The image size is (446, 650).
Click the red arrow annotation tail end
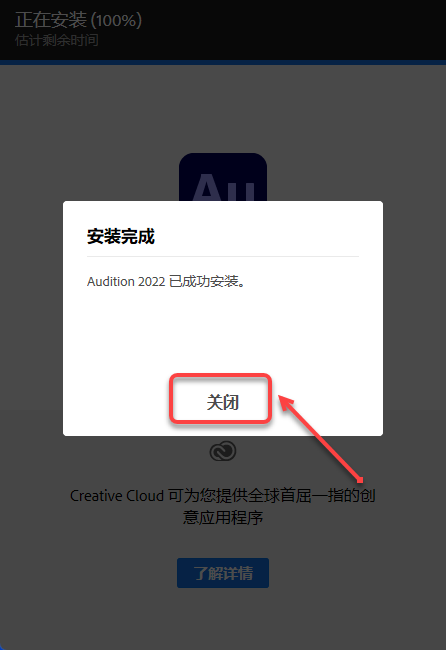pos(360,480)
